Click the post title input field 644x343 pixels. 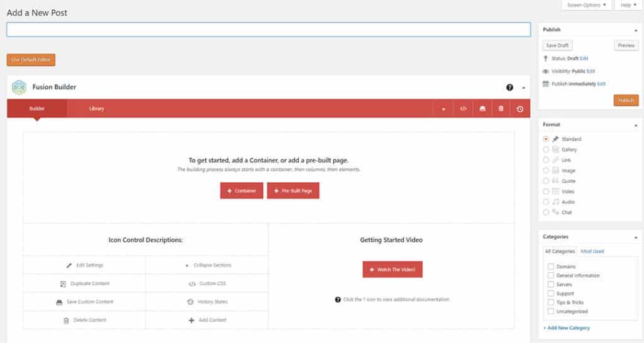tap(269, 30)
